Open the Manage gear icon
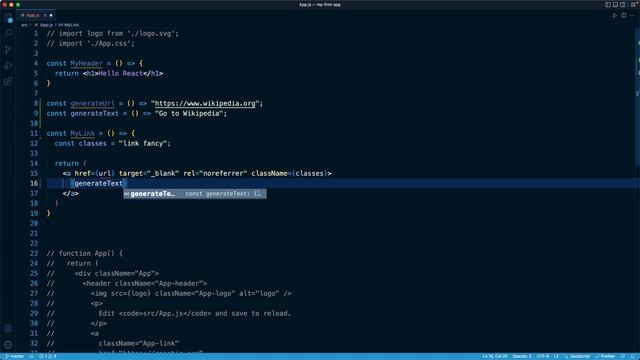Viewport: 640px width, 360px height. tap(8, 344)
